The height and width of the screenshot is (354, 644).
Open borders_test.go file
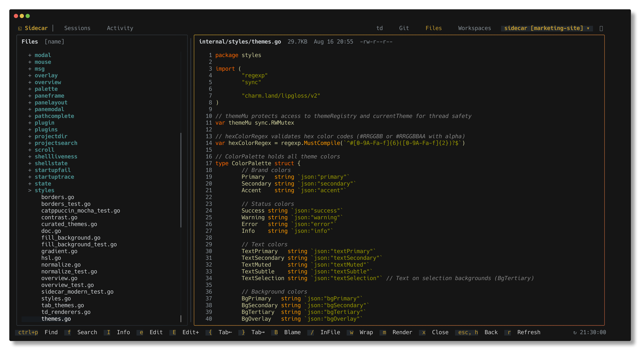66,204
